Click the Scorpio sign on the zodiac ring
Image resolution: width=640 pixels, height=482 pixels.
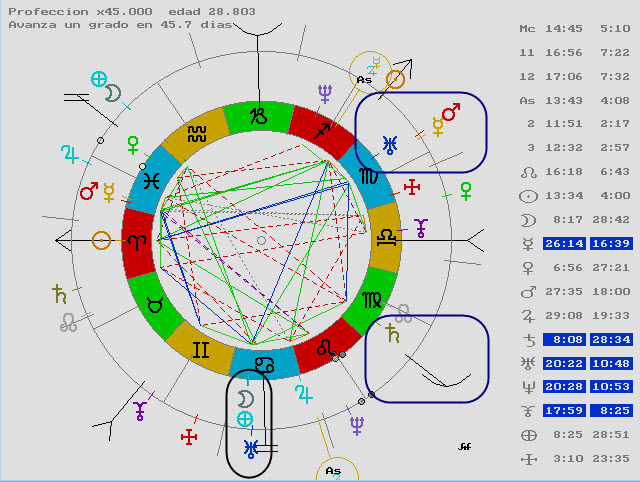pyautogui.click(x=368, y=178)
